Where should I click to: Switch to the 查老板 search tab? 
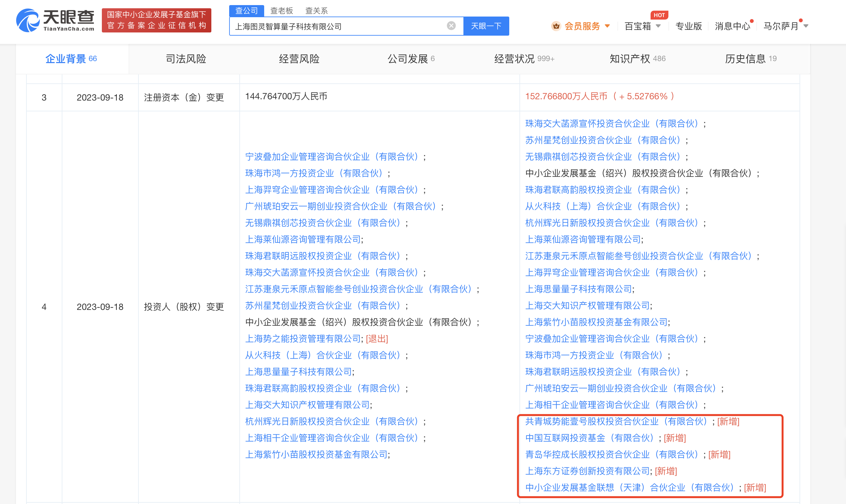281,10
